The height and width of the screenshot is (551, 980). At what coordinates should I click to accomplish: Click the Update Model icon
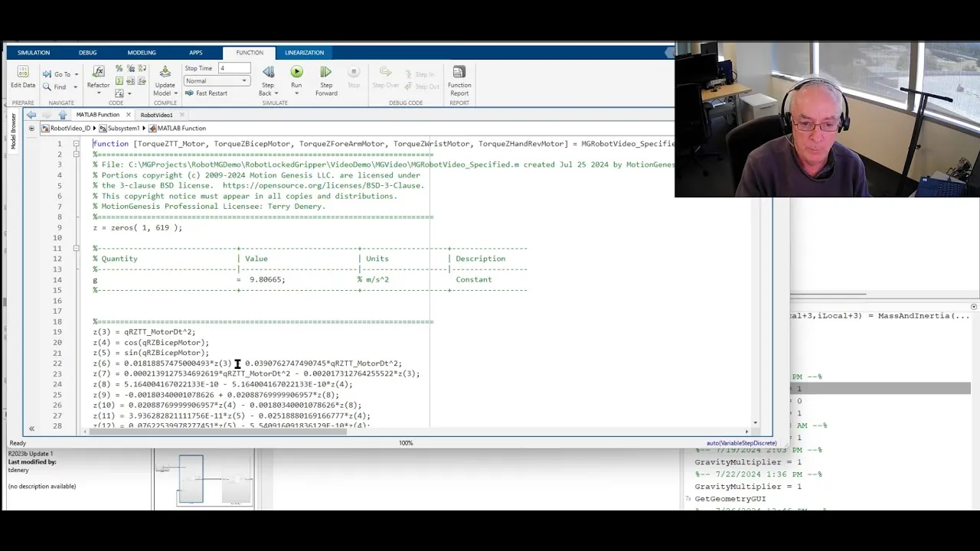click(x=165, y=72)
